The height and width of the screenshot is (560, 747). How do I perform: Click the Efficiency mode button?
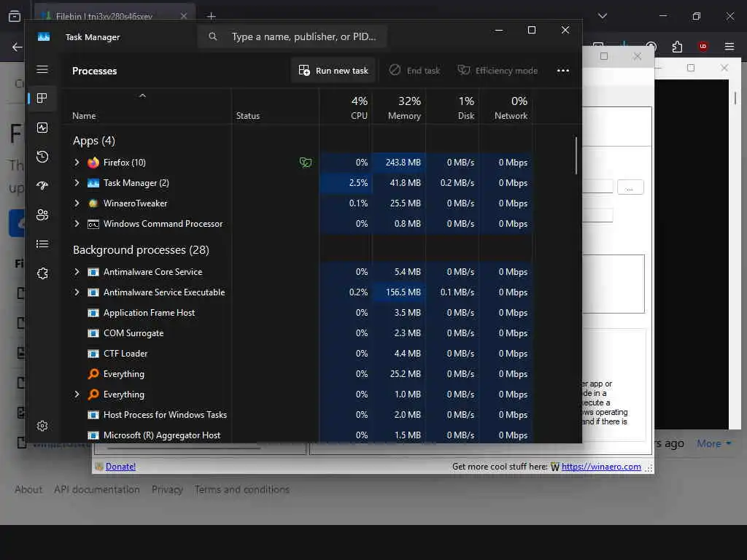click(x=498, y=71)
